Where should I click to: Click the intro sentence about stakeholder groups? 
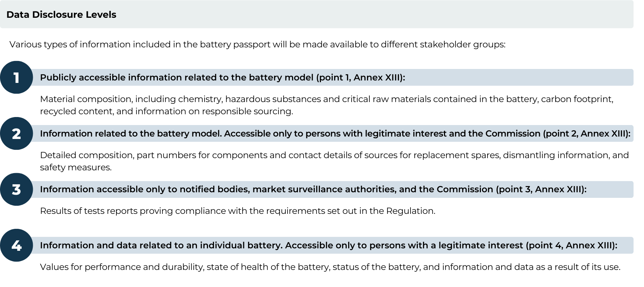[258, 45]
